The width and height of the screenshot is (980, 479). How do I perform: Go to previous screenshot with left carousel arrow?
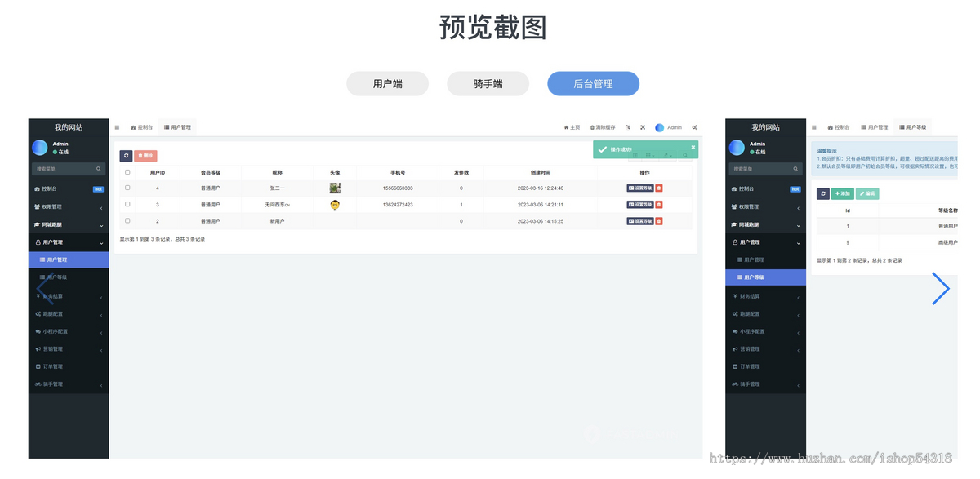tap(43, 289)
